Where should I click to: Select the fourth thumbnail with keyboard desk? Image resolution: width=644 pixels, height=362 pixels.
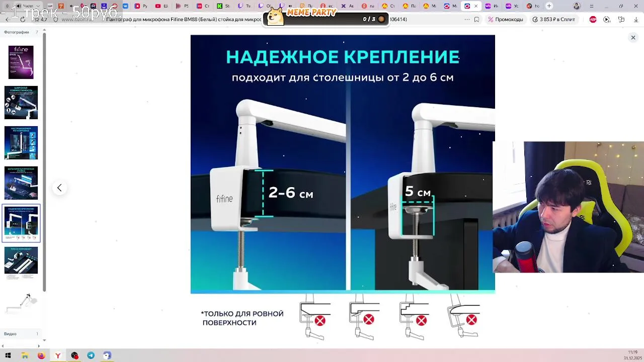[x=21, y=183]
